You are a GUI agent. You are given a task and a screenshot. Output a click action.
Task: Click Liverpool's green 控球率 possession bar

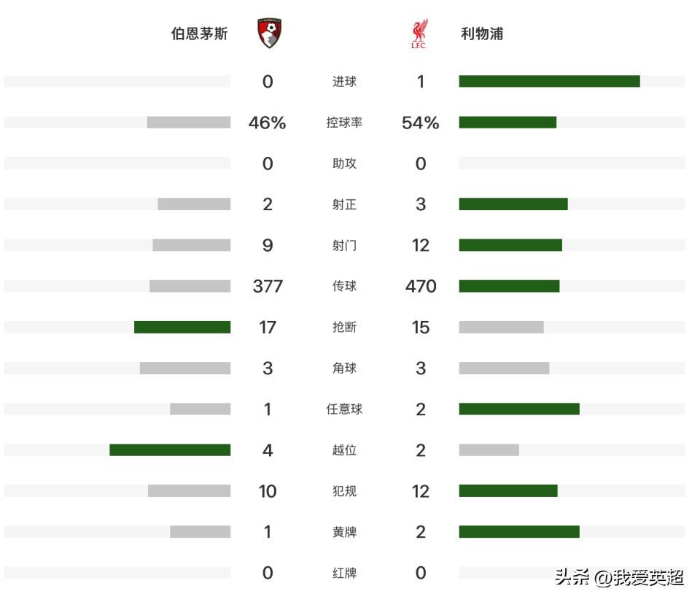[507, 123]
